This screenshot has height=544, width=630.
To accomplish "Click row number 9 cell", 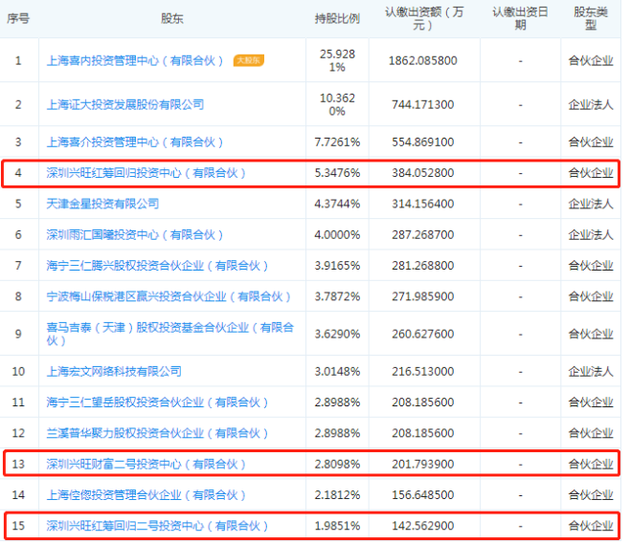I will click(18, 334).
